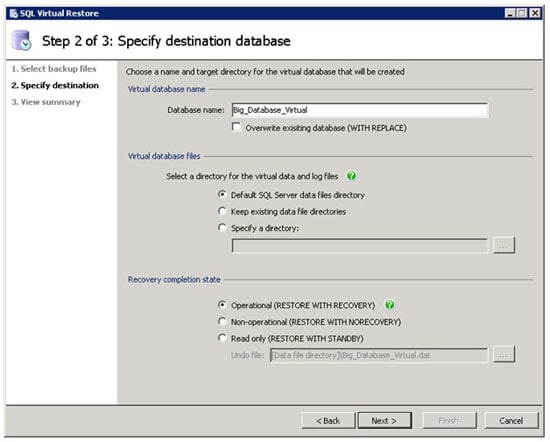Click the Specify a directory path field

click(x=360, y=246)
